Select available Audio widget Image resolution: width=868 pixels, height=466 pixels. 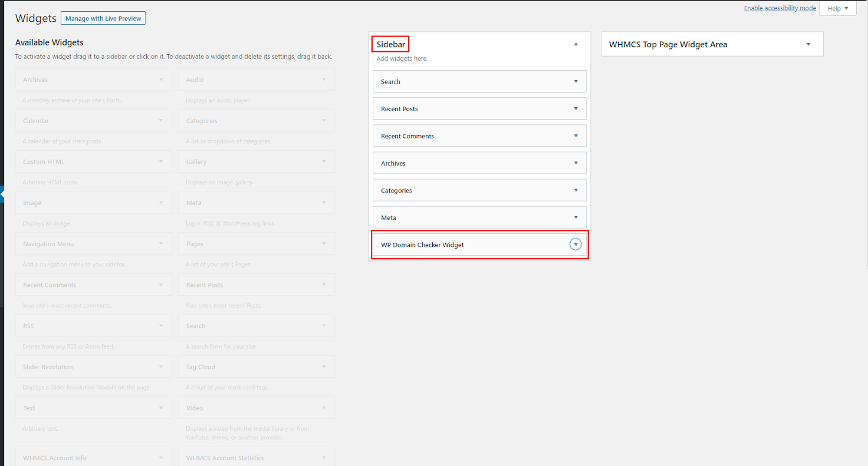257,80
